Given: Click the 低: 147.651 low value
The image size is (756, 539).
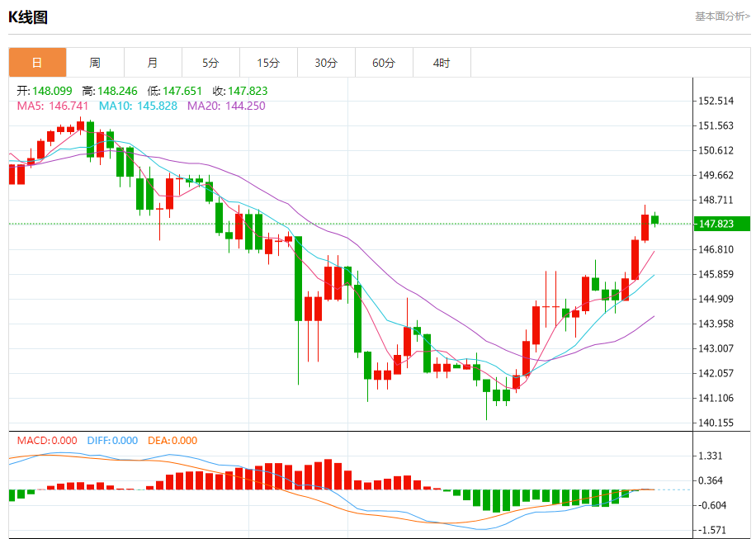Looking at the screenshot, I should click(174, 91).
